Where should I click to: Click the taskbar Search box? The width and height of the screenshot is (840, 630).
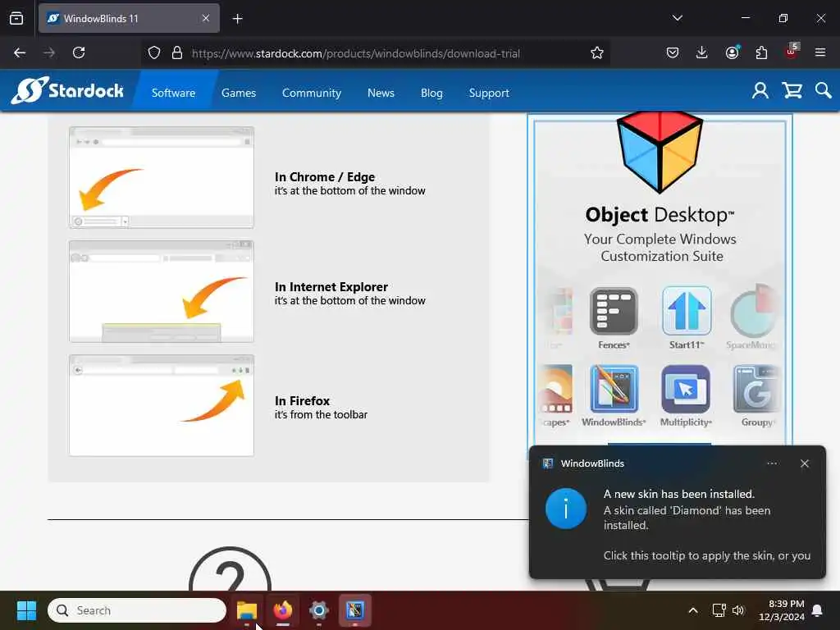[x=137, y=610]
